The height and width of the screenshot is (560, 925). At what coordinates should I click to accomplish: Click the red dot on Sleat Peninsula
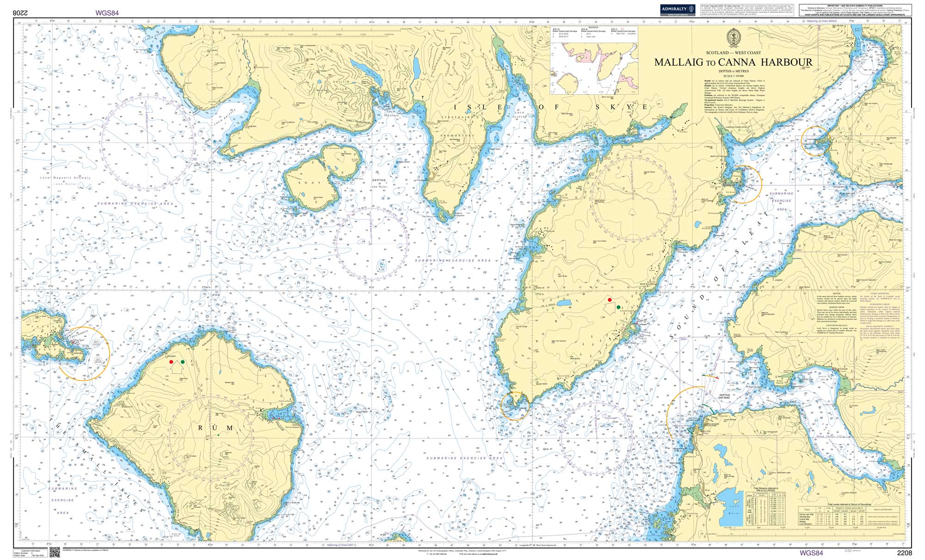coord(610,300)
